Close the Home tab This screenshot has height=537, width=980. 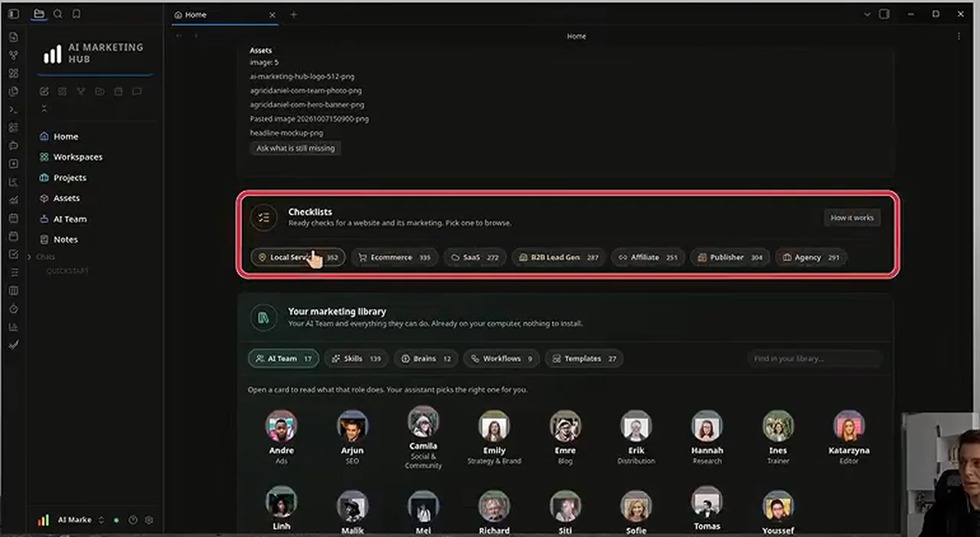272,15
